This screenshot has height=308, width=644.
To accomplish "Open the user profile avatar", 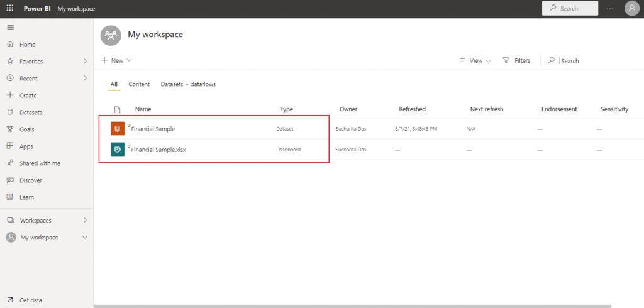I will tap(631, 8).
